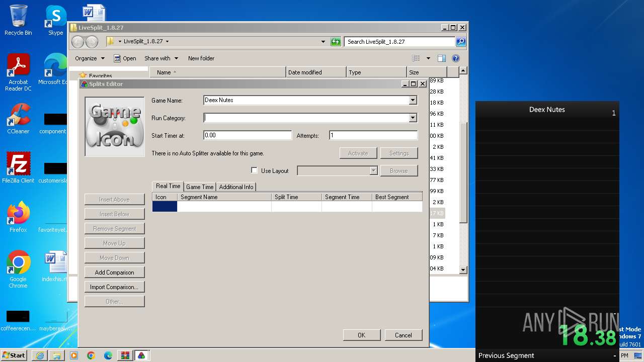Image resolution: width=644 pixels, height=362 pixels.
Task: Open Acrobat Reader DC desktop icon
Action: click(x=18, y=73)
